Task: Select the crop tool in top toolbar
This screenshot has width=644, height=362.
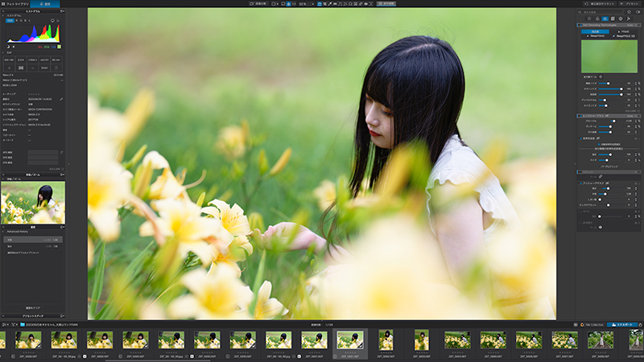Action: pos(324,4)
